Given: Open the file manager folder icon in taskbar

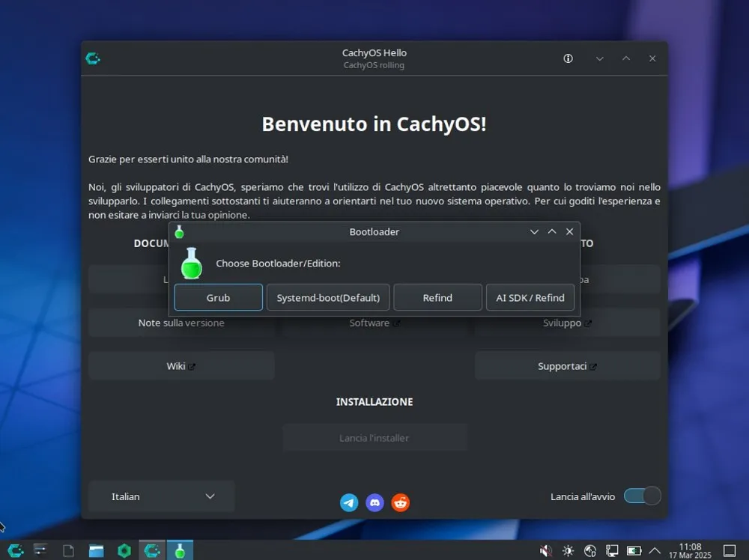Looking at the screenshot, I should [x=96, y=550].
